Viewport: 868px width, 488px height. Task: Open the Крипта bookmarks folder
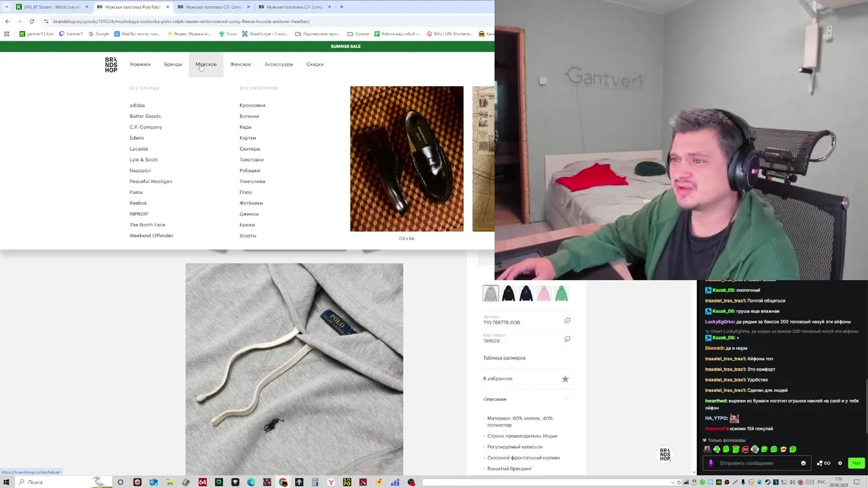click(359, 34)
